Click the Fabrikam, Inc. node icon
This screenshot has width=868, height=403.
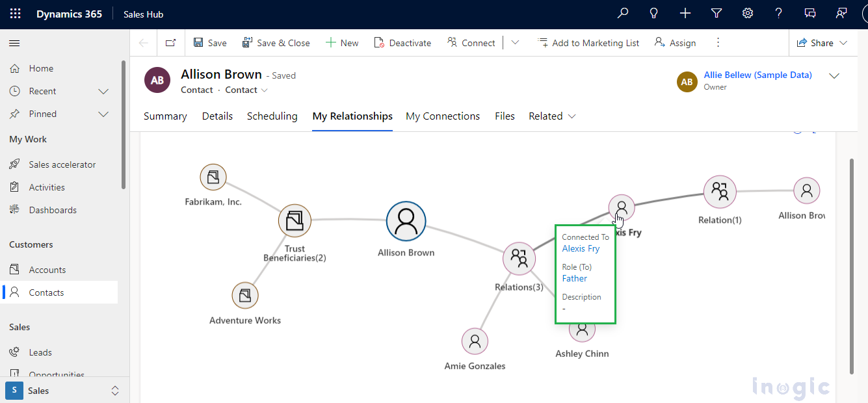[213, 177]
